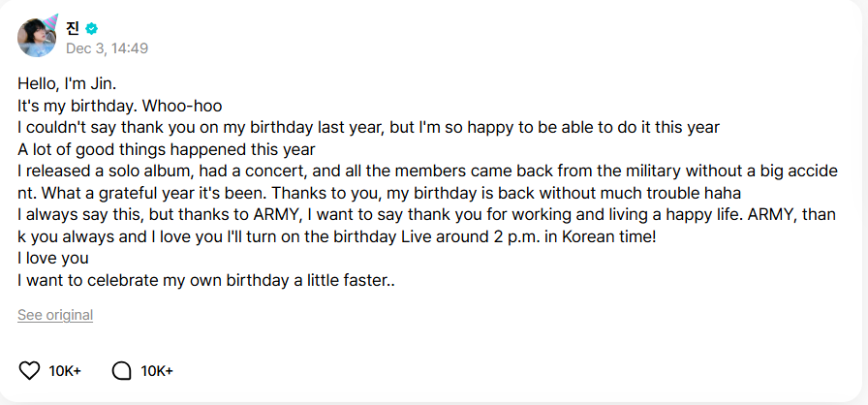This screenshot has width=868, height=405.
Task: Open the profile of user 진
Action: [73, 28]
